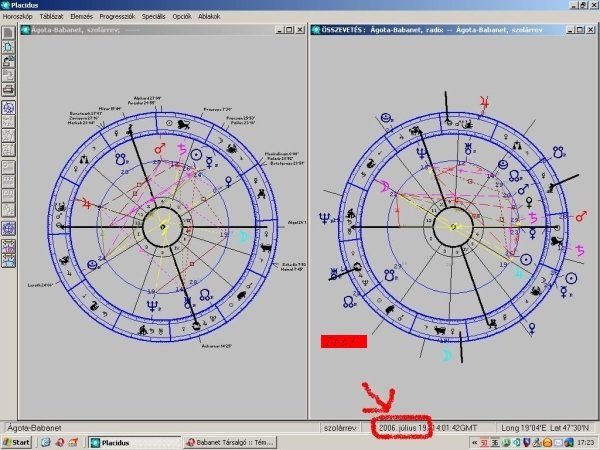Click the Windows Start button
Image resolution: width=600 pixels, height=450 pixels.
tap(16, 441)
